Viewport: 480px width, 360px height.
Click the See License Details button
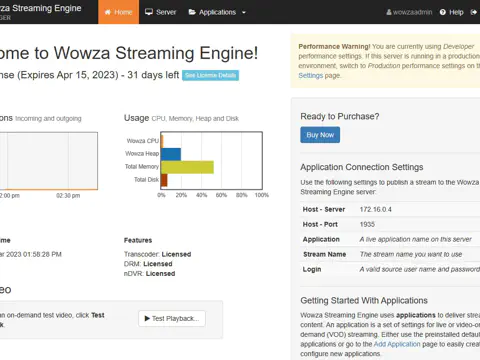[210, 75]
